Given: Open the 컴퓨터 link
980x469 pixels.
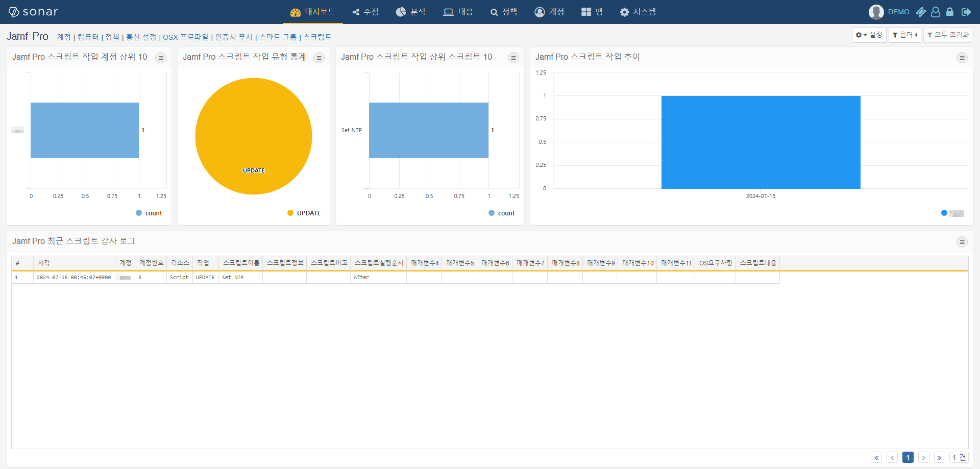Looking at the screenshot, I should (88, 37).
